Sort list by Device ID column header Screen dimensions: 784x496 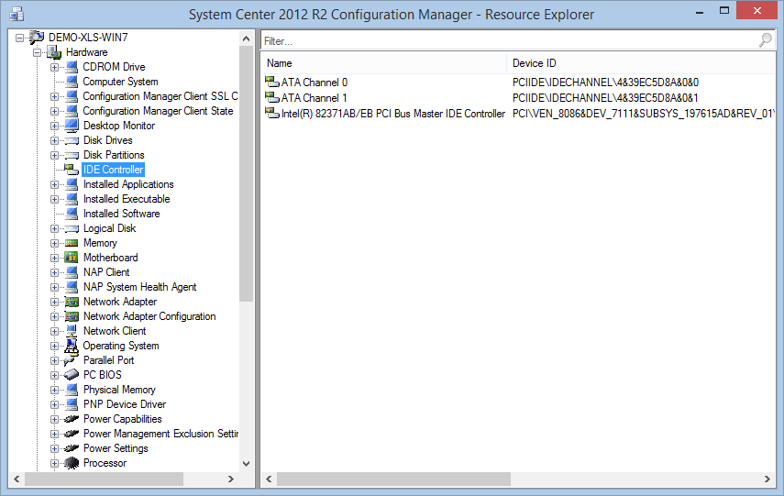click(641, 63)
